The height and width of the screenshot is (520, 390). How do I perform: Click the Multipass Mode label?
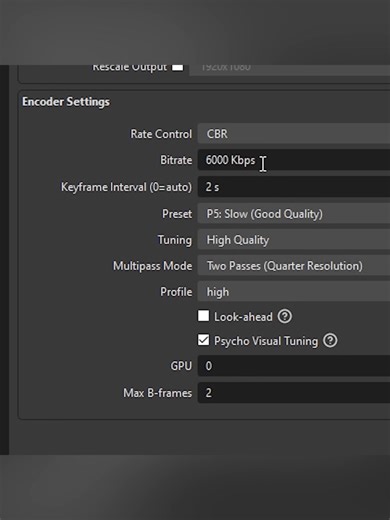coord(152,266)
